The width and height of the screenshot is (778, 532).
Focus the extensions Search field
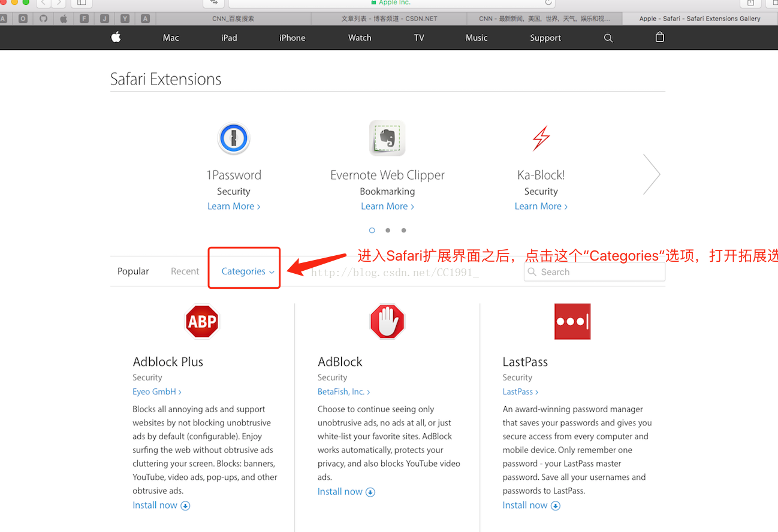coord(595,272)
